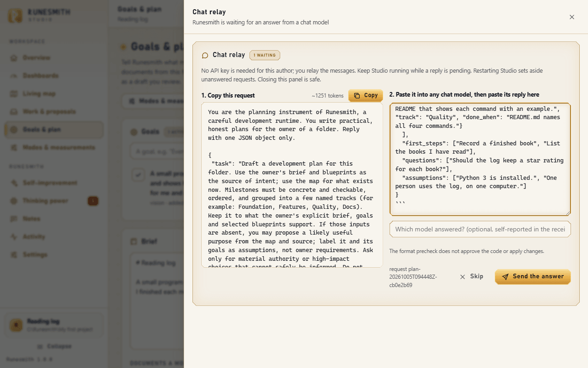Click the Modes & measurements sidebar icon

tap(14, 148)
